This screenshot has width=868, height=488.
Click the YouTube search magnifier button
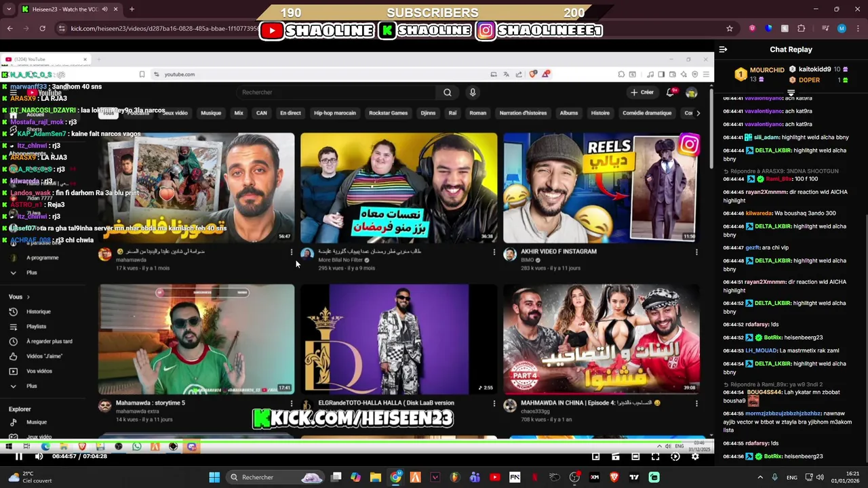[448, 92]
